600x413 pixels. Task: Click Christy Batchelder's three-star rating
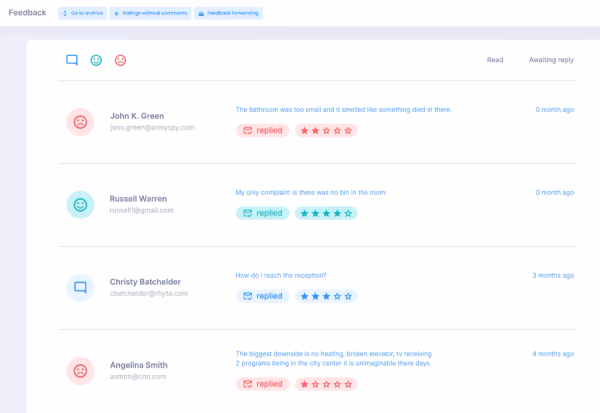(326, 296)
